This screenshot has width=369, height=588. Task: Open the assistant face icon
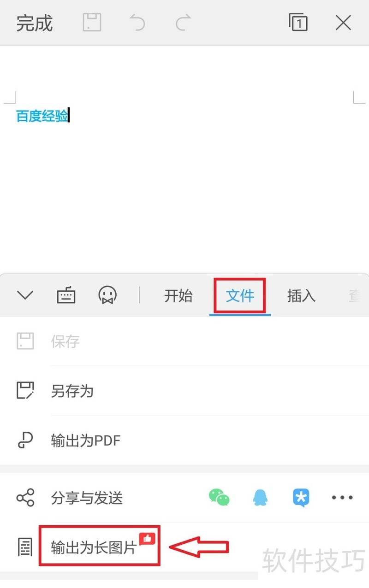107,295
